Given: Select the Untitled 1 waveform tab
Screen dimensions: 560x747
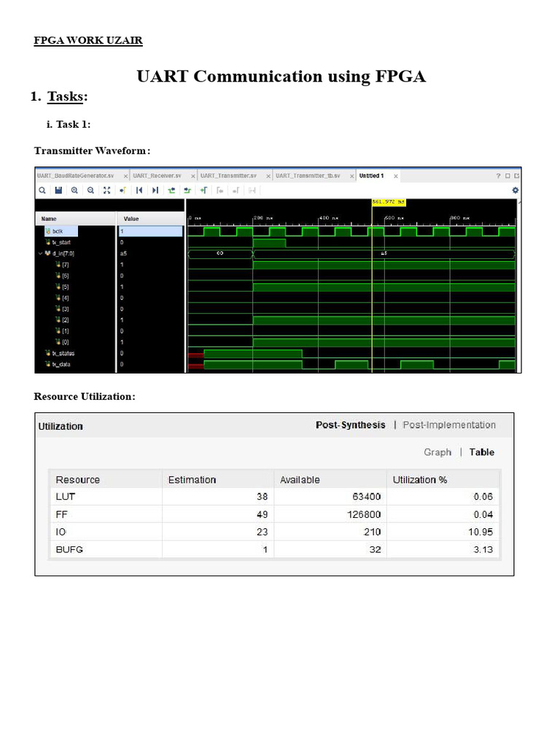Looking at the screenshot, I should click(x=371, y=176).
